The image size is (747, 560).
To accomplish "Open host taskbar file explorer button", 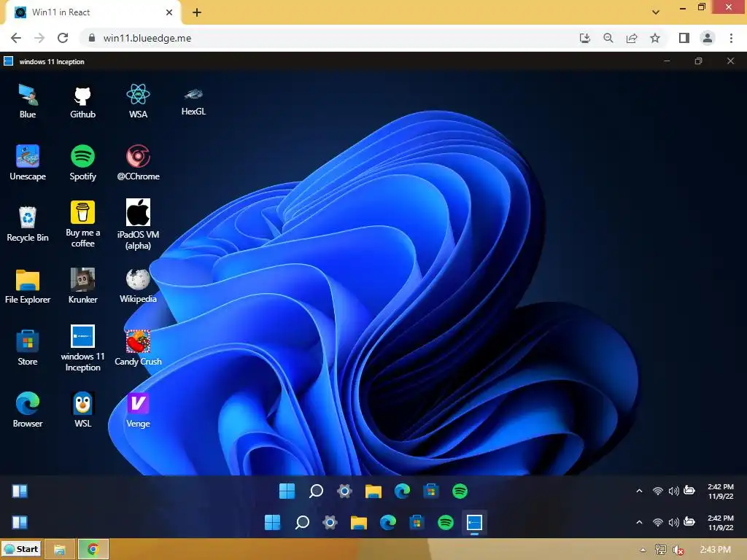I will (60, 550).
